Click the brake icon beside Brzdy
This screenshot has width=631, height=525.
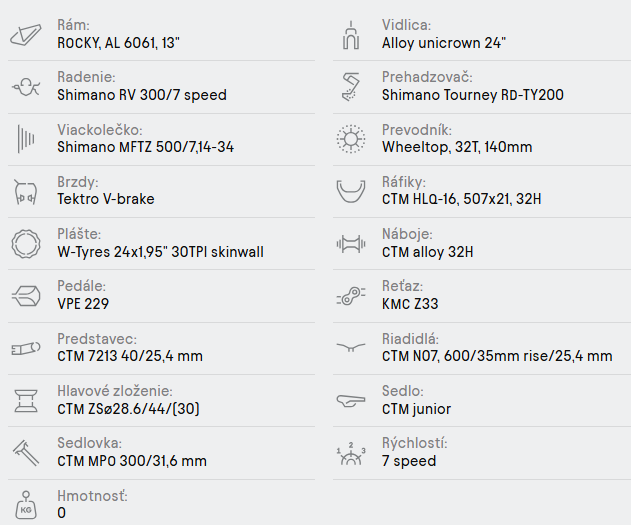coord(24,192)
